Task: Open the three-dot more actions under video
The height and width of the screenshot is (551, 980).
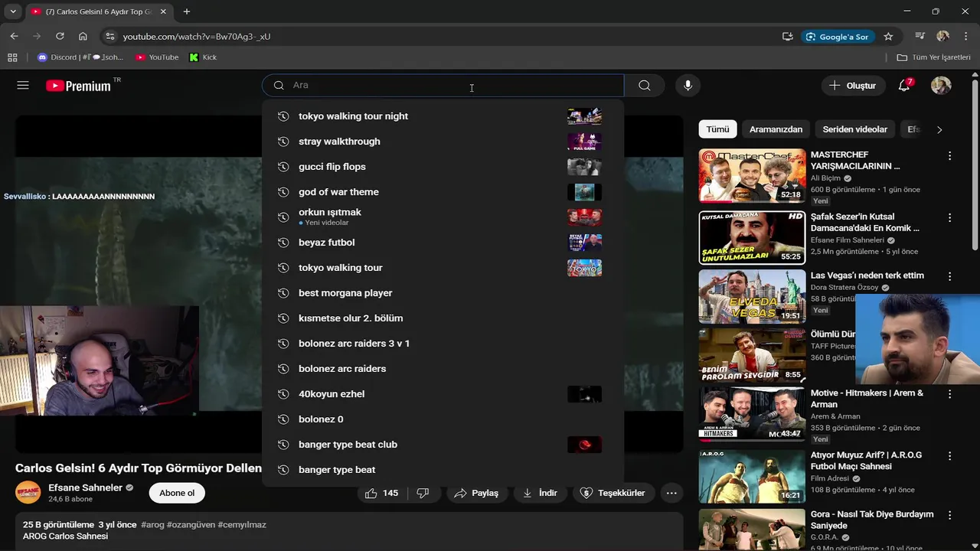Action: coord(671,493)
